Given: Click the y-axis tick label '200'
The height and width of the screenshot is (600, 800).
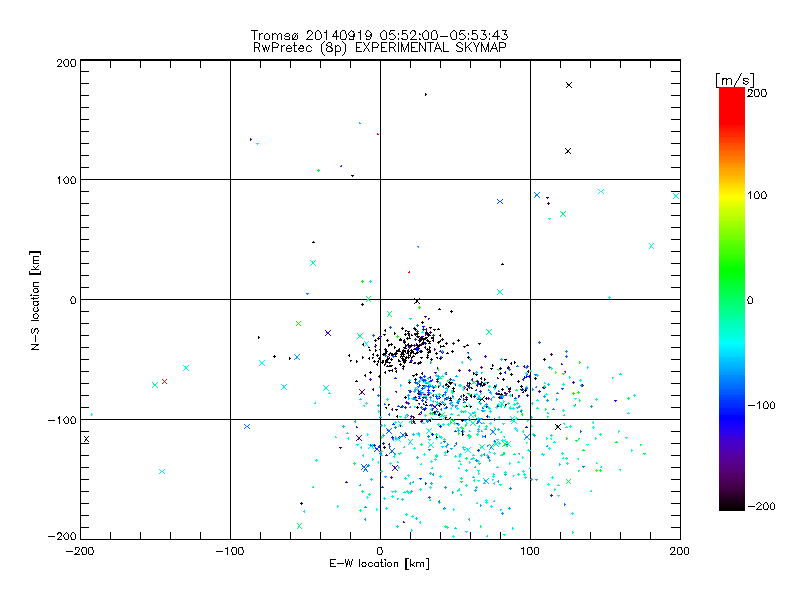Looking at the screenshot, I should coord(66,63).
